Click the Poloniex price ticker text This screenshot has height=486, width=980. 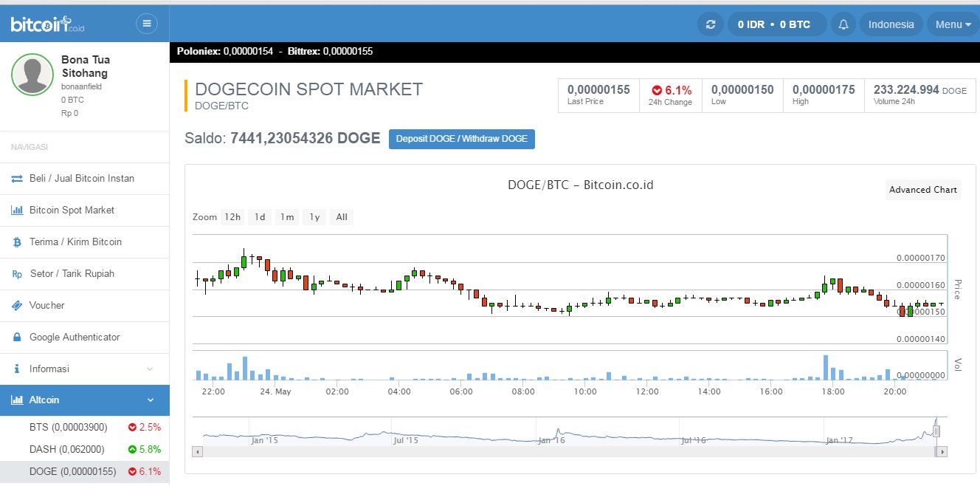pos(225,52)
